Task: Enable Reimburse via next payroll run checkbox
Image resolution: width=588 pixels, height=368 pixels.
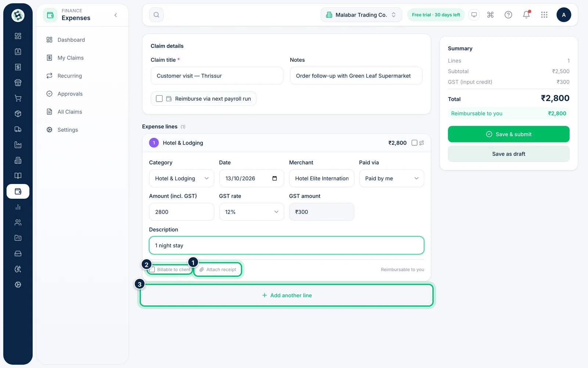Action: [159, 99]
